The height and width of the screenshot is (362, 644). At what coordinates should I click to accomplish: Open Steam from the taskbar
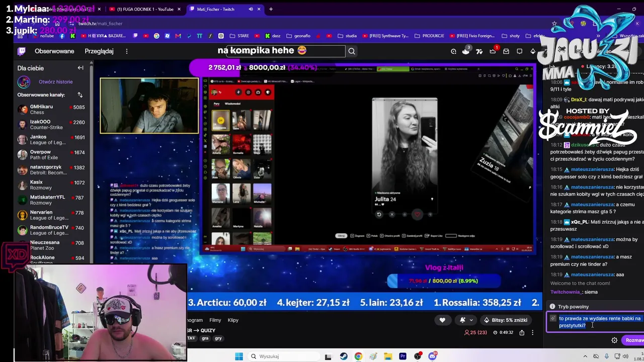point(344,356)
